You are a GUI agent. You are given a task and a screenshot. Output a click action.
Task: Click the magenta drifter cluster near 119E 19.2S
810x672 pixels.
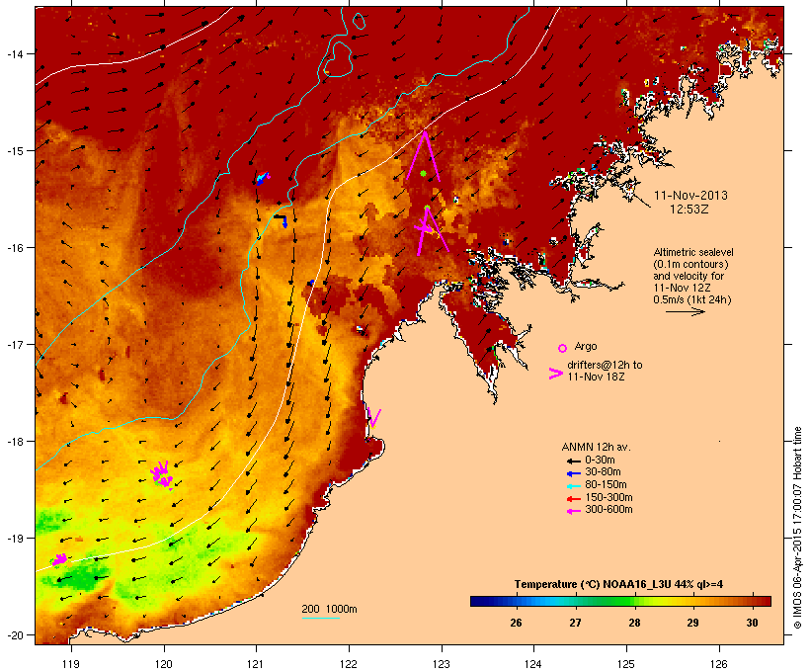(x=59, y=559)
